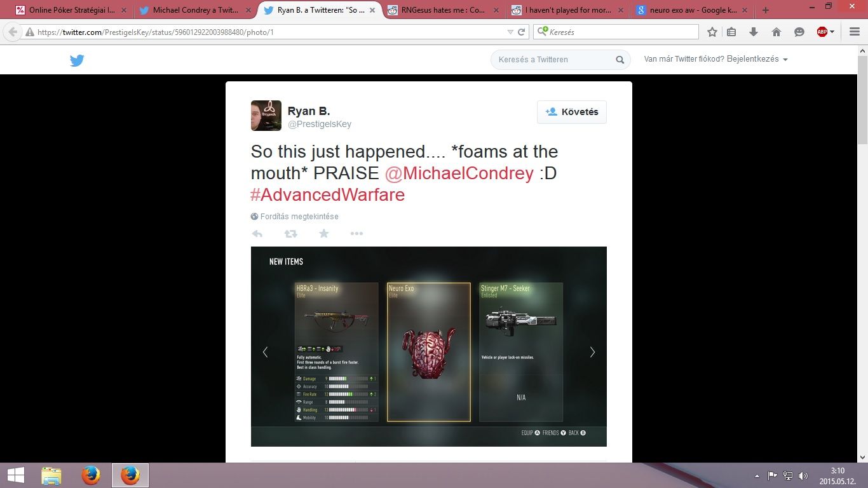
Task: Go to Firefox home page icon
Action: pos(776,32)
